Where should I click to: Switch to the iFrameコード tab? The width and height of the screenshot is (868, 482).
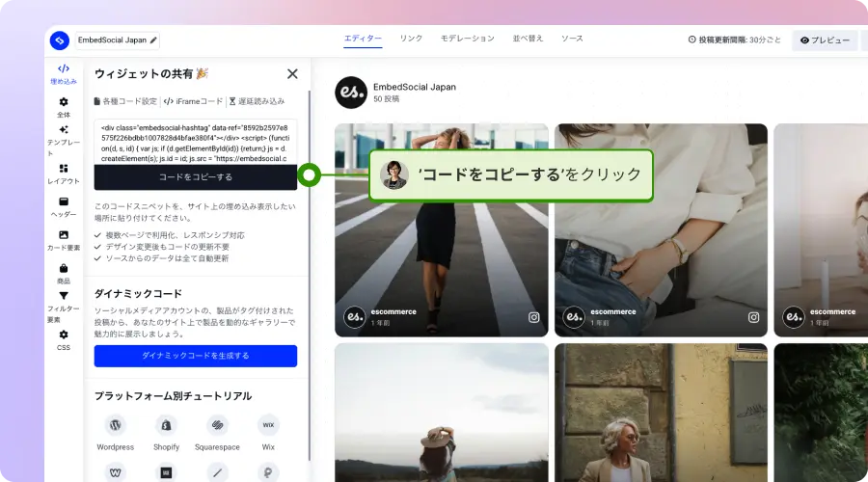coord(193,101)
